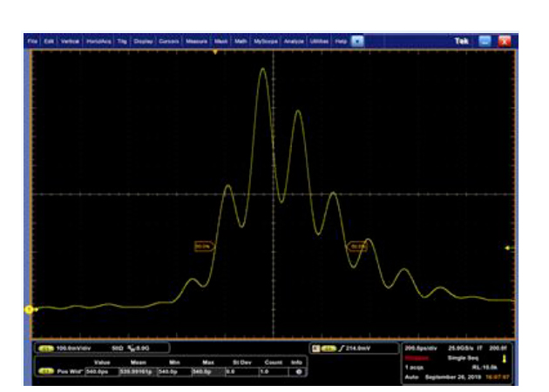
Task: Click the Value column header
Action: (102, 362)
